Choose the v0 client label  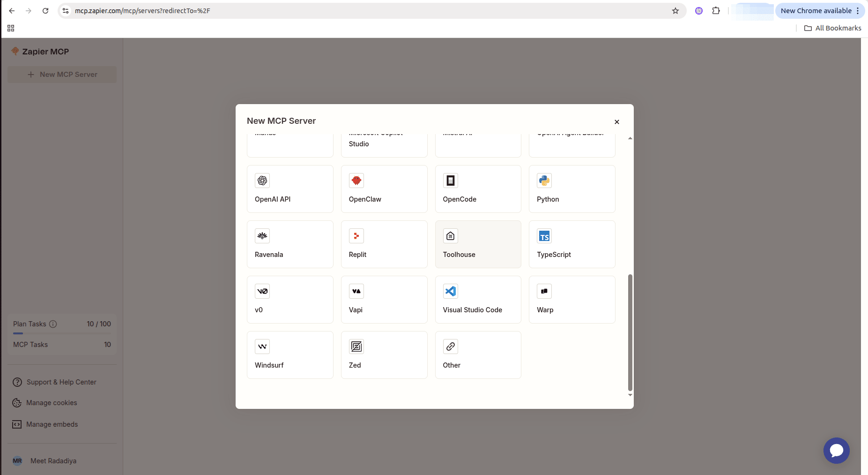click(x=259, y=310)
